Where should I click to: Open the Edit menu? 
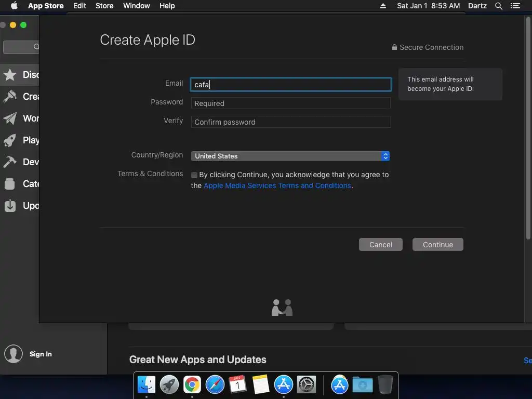pyautogui.click(x=79, y=6)
